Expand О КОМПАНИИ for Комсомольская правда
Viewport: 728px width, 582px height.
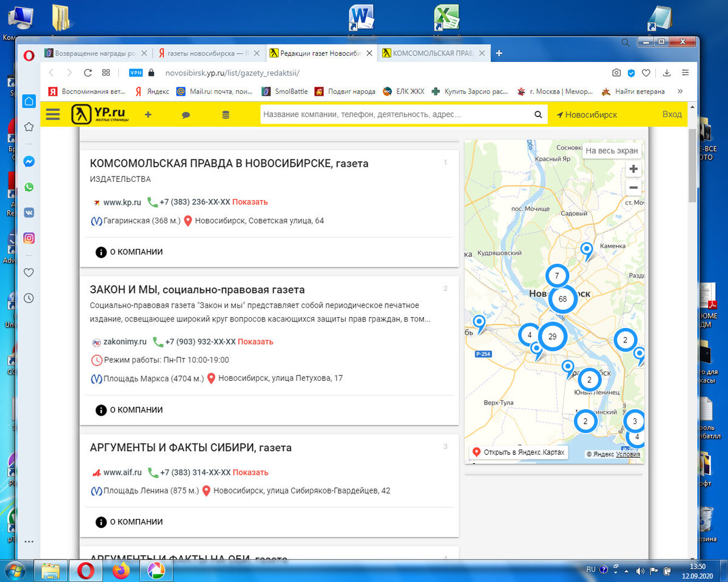(129, 252)
